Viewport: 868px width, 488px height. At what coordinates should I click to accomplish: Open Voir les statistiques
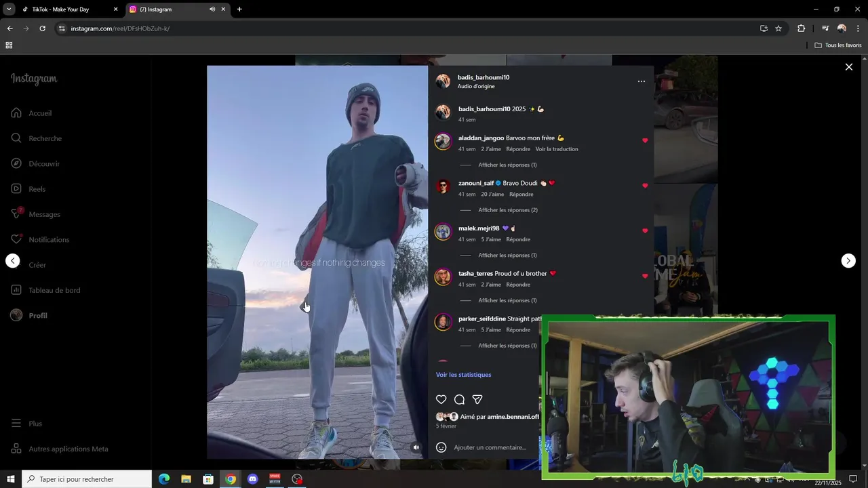[x=463, y=375]
